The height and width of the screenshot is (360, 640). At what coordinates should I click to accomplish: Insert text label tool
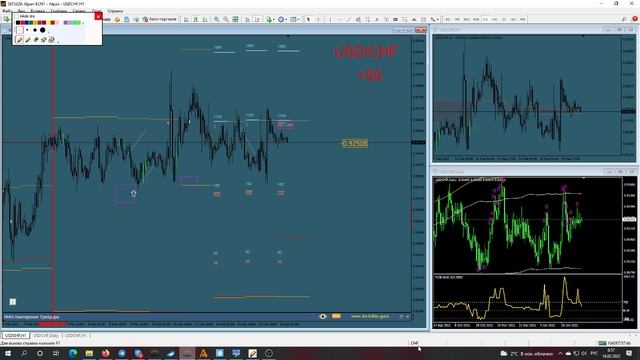pos(386,19)
